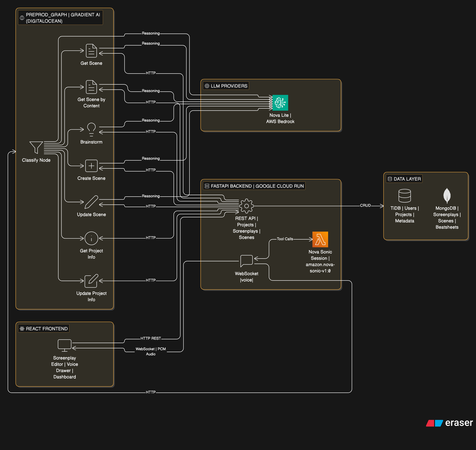Select the Nova Lite AWS Bedrock icon
Image resolution: width=476 pixels, height=450 pixels.
[x=280, y=103]
